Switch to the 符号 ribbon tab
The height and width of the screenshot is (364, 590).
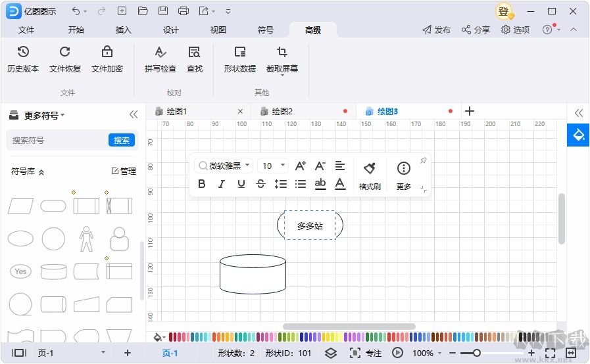[265, 30]
